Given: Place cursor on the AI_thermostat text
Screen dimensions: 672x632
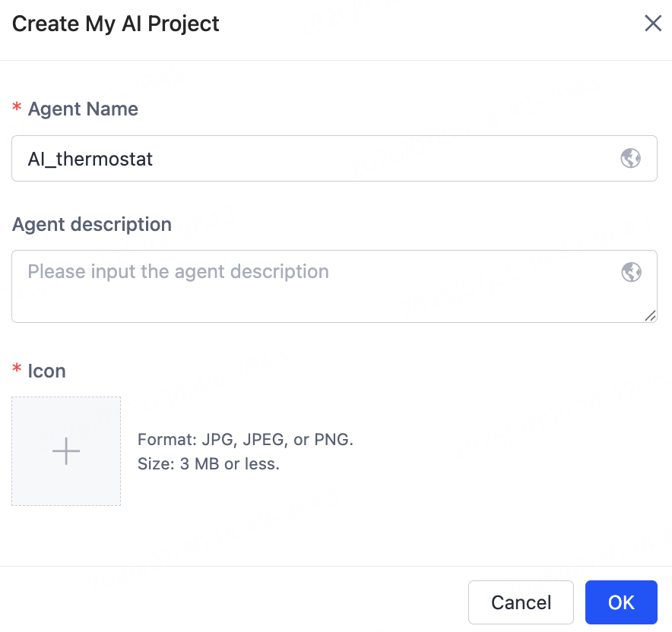Looking at the screenshot, I should pyautogui.click(x=90, y=159).
